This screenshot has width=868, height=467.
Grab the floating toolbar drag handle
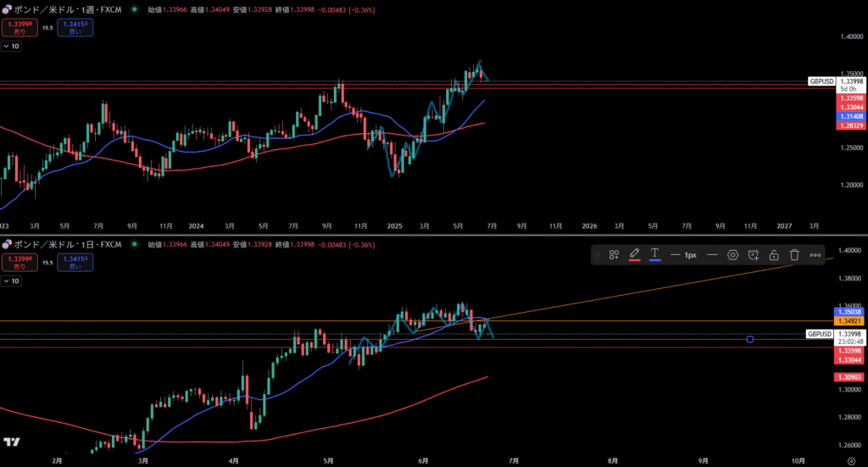[x=598, y=255]
